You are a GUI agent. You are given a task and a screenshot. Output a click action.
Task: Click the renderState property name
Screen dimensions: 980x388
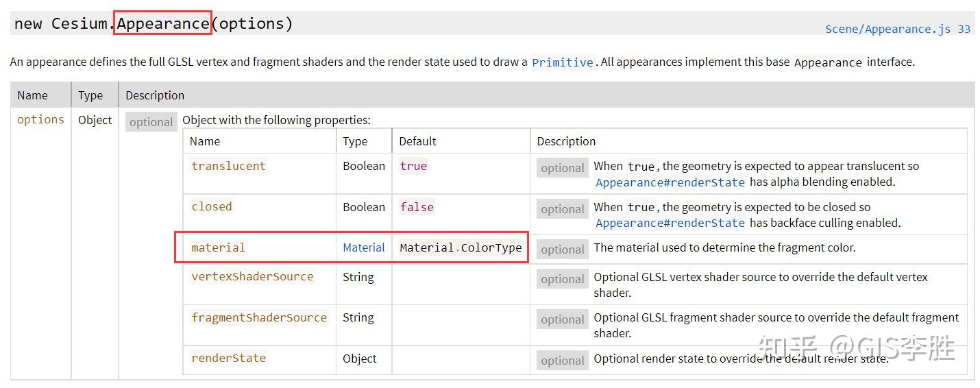click(228, 358)
